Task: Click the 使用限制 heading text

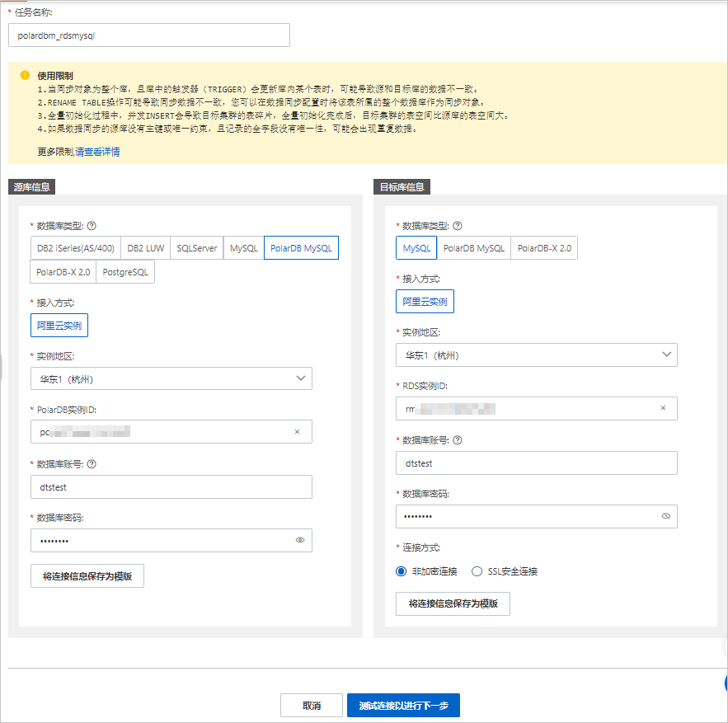Action: click(55, 76)
